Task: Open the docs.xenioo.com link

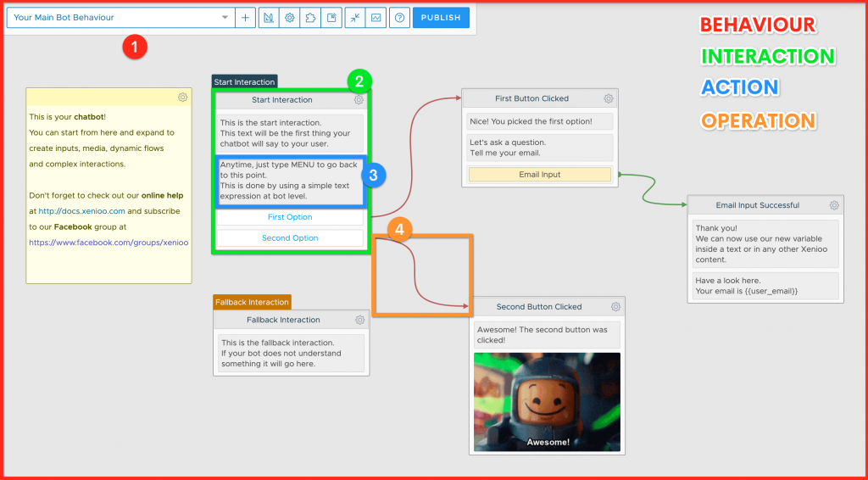Action: tap(82, 211)
